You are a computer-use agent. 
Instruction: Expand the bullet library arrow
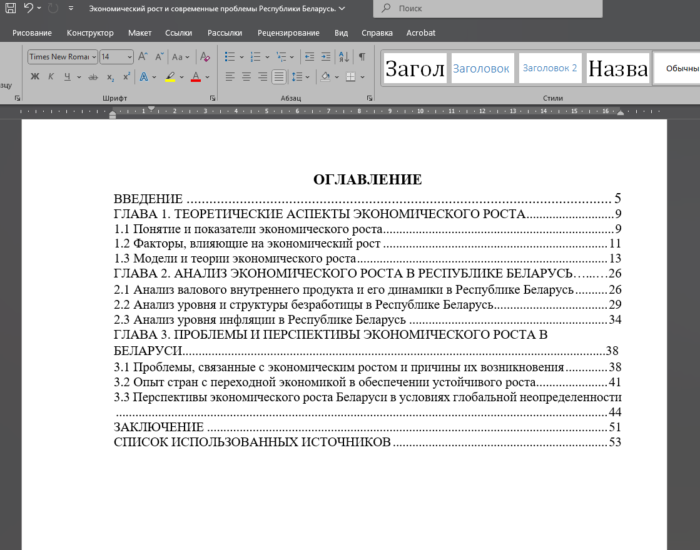242,57
